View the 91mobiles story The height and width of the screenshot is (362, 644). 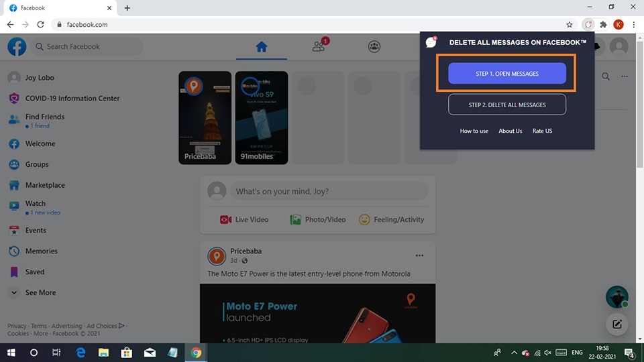[261, 118]
